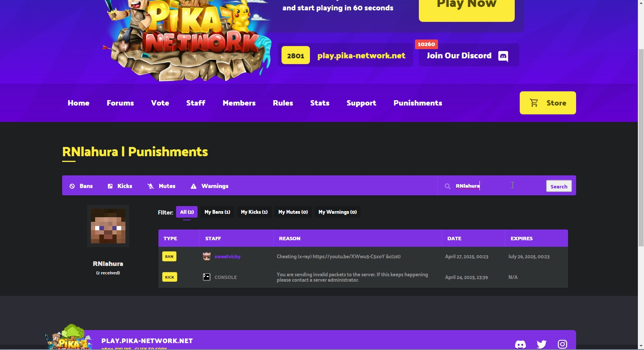Screen dimensions: 644x350
Task: Open the footer Twitter icon
Action: tap(542, 344)
